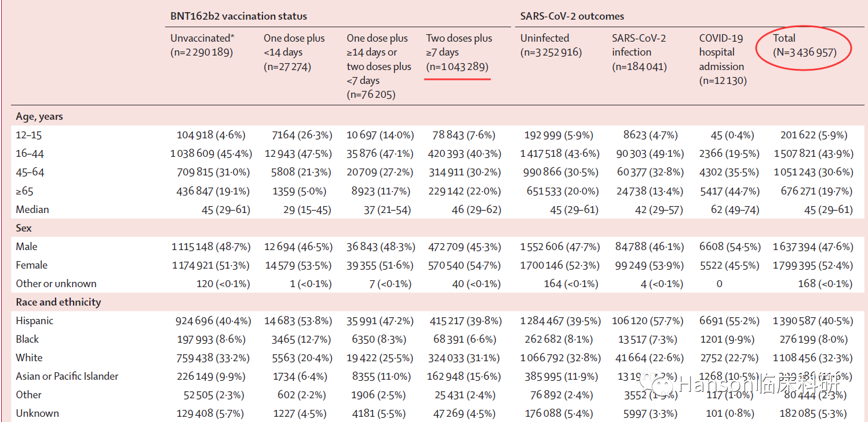Image resolution: width=868 pixels, height=422 pixels.
Task: Click the 'COVID-19 hospital admission' column header
Action: pos(723,59)
